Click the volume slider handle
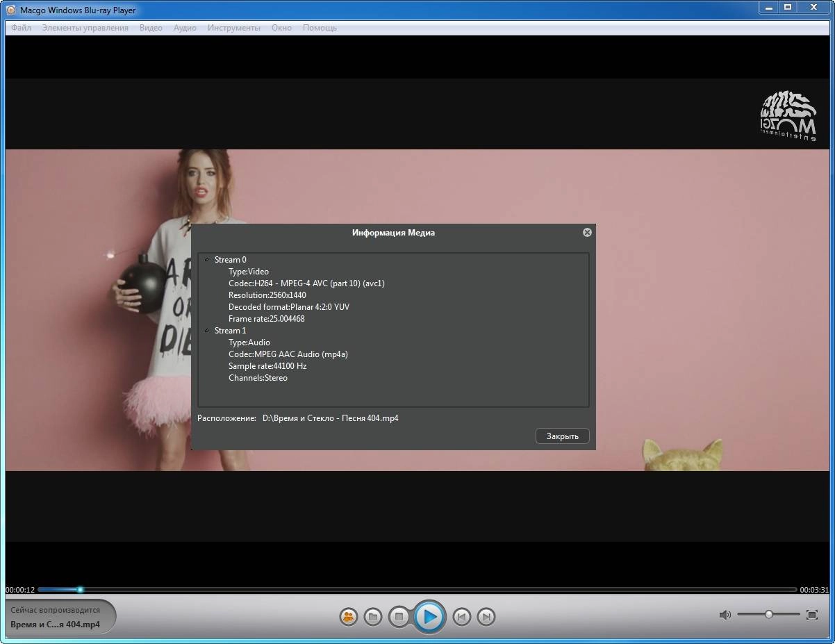 pos(769,614)
